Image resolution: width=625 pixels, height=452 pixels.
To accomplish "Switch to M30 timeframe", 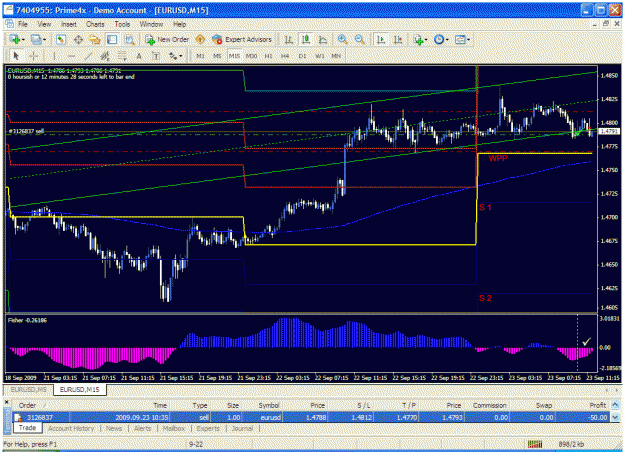I will click(251, 56).
